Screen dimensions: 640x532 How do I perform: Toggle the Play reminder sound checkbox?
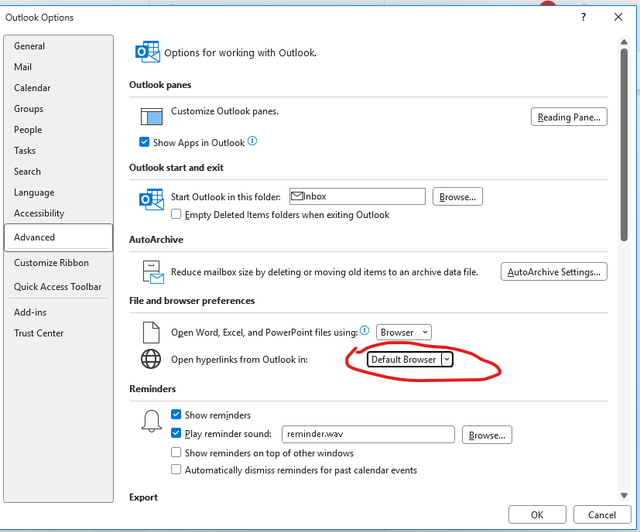pyautogui.click(x=176, y=433)
